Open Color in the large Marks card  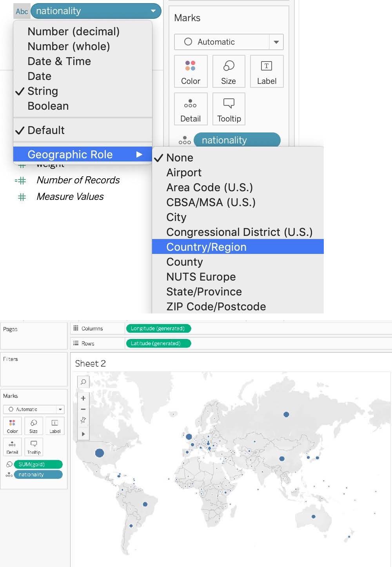click(191, 71)
